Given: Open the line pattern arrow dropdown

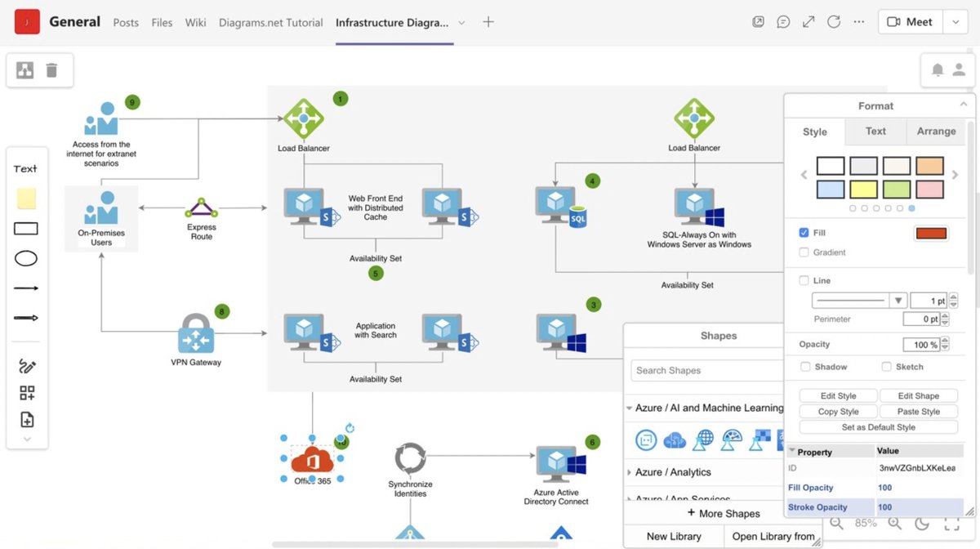Looking at the screenshot, I should tap(898, 301).
